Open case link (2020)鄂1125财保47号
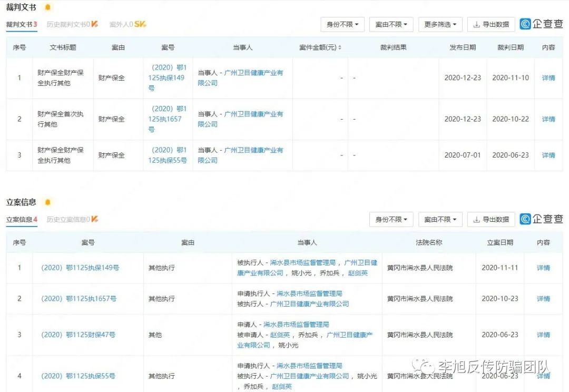This screenshot has height=392, width=569. point(78,335)
